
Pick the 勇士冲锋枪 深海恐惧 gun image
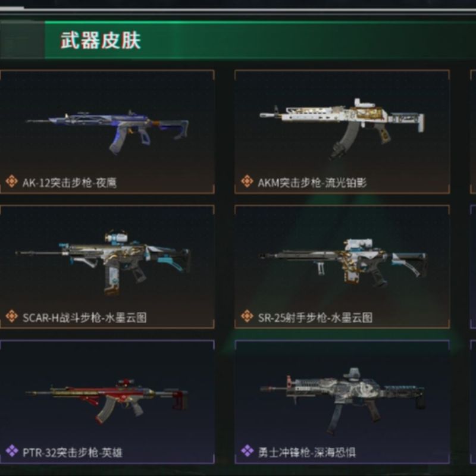(x=342, y=400)
